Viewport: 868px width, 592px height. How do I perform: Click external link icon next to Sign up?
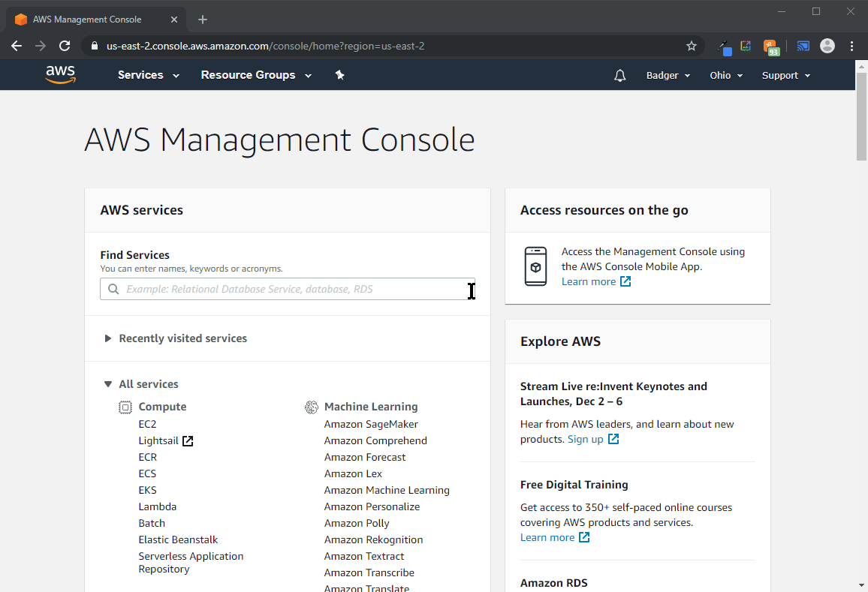click(613, 439)
